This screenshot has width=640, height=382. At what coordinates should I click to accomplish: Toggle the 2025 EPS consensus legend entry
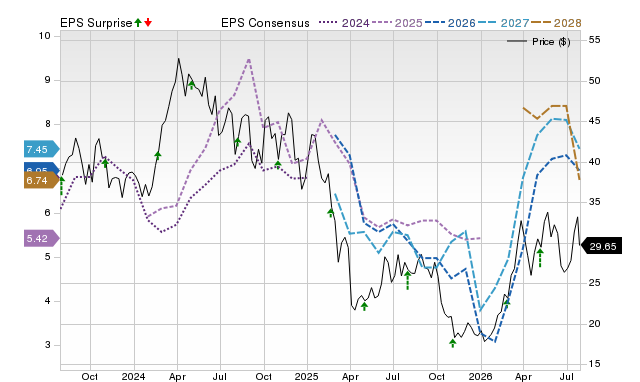tap(397, 23)
